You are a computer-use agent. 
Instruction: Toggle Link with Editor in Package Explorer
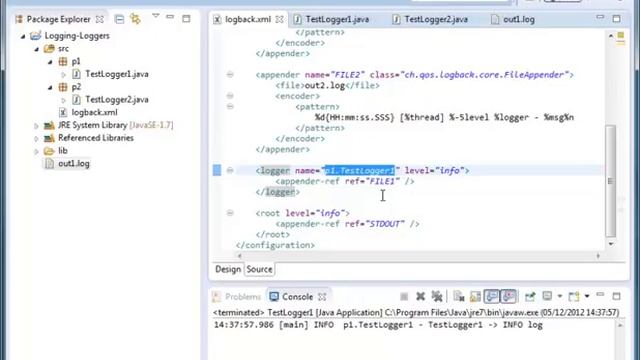(x=135, y=19)
